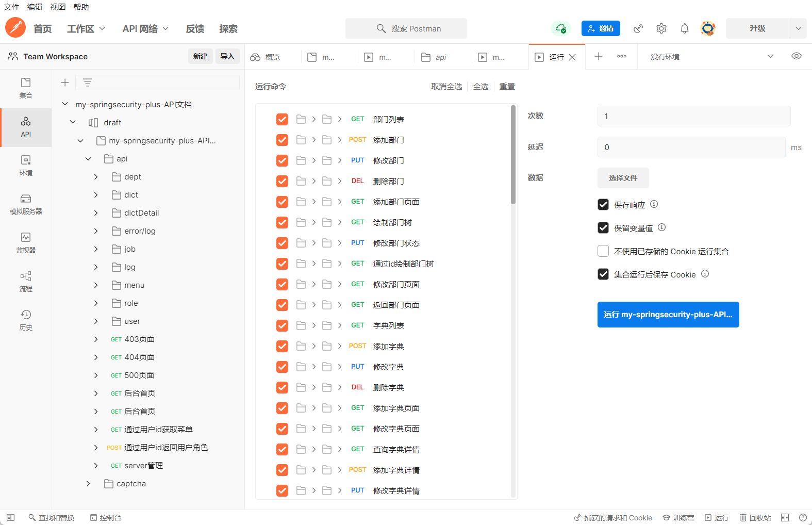This screenshot has height=525, width=812.
Task: Uncheck the 删除部门 request checkbox
Action: click(283, 181)
